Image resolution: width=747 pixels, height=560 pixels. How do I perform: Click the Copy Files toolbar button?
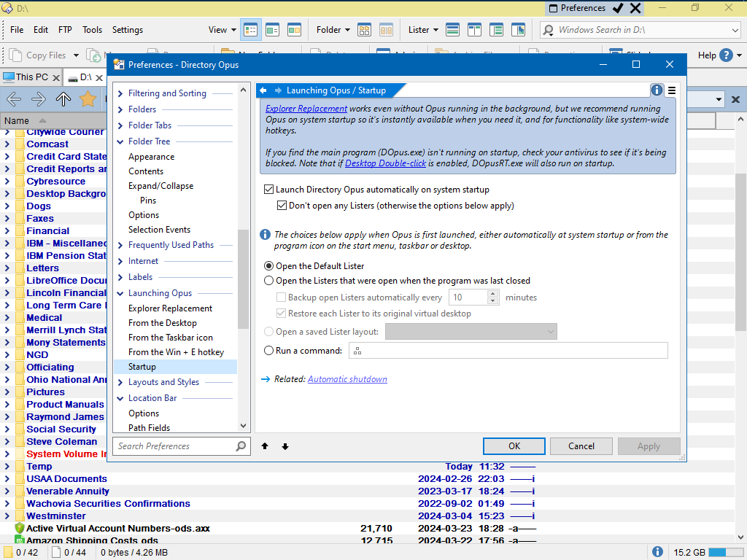click(x=38, y=55)
